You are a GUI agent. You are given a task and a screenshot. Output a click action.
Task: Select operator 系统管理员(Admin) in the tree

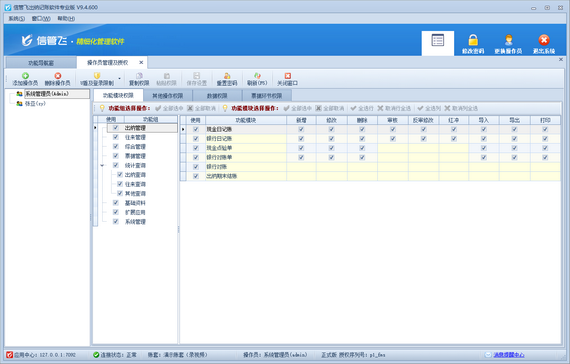[x=47, y=94]
